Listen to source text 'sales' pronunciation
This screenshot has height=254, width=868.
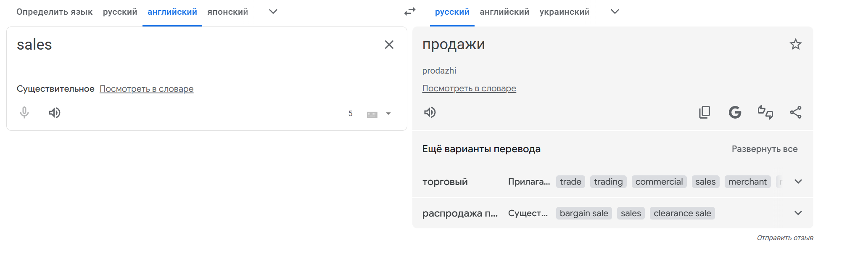click(x=54, y=113)
